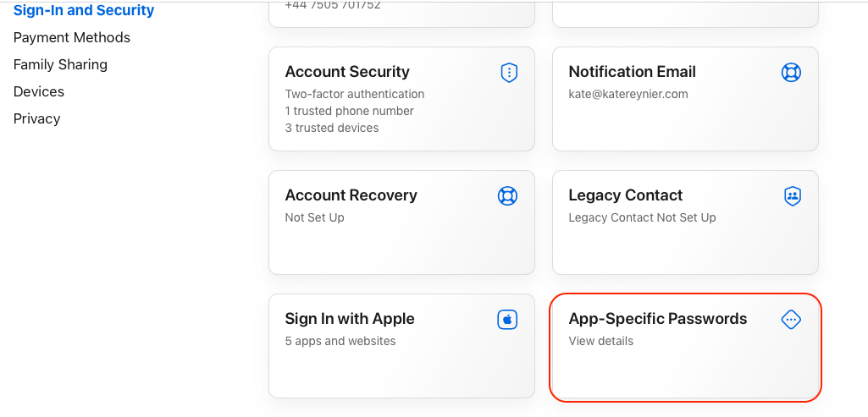
Task: Click the App-Specific Passwords diamond icon
Action: [791, 319]
